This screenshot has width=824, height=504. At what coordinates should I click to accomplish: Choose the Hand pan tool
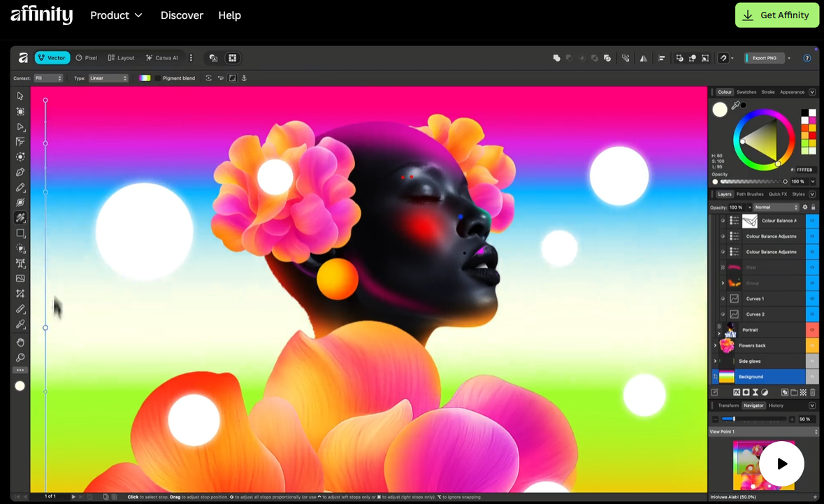[20, 342]
